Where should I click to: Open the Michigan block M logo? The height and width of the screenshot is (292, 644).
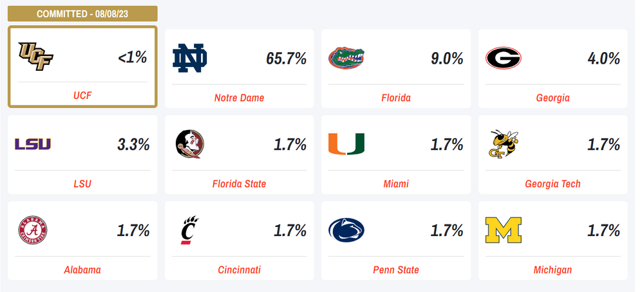(504, 230)
